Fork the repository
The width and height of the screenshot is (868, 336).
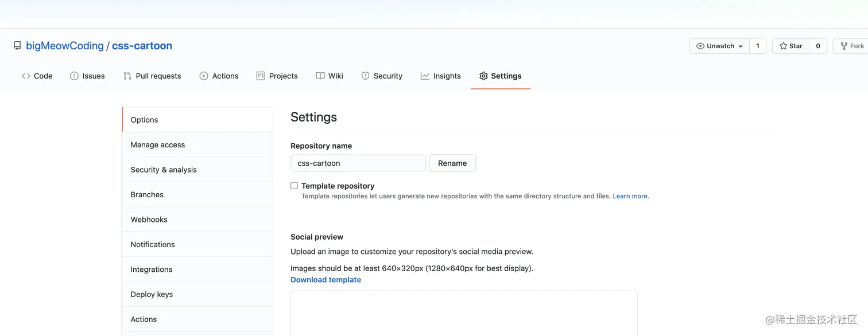click(852, 46)
